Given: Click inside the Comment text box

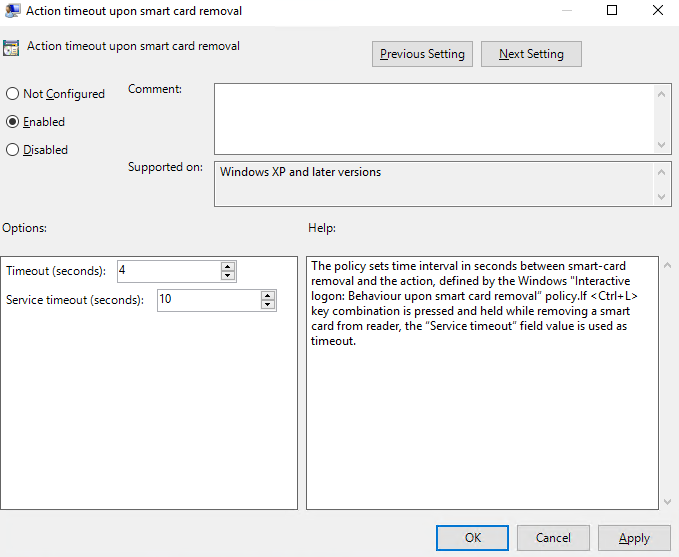Looking at the screenshot, I should [435, 118].
